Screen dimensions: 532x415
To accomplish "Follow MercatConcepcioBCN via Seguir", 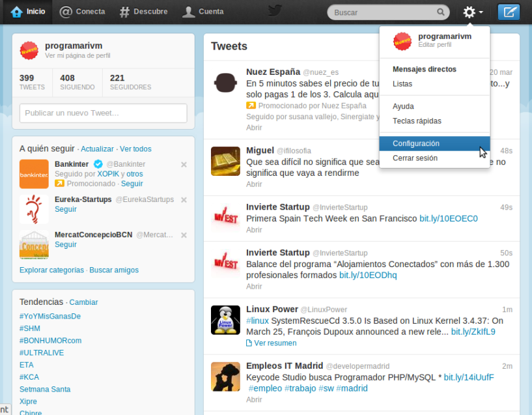I will 66,244.
